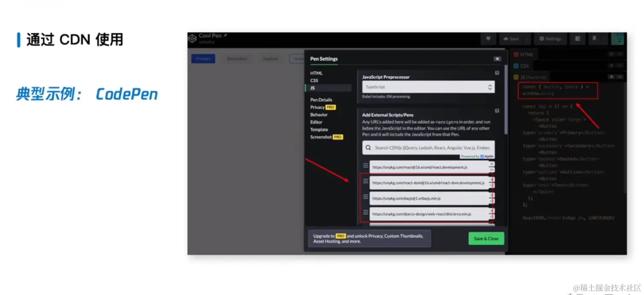Click the CodePen logo icon
Viewport: 644px width, 295px height.
[193, 38]
